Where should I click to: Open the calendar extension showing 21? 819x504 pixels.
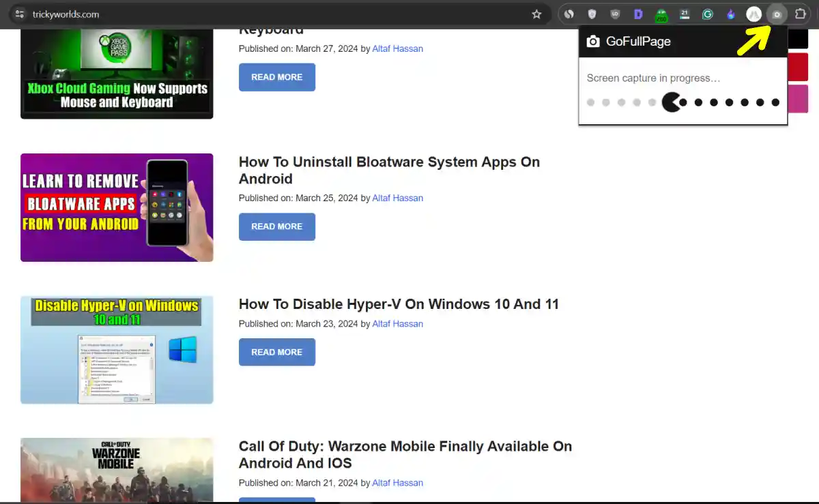click(685, 14)
